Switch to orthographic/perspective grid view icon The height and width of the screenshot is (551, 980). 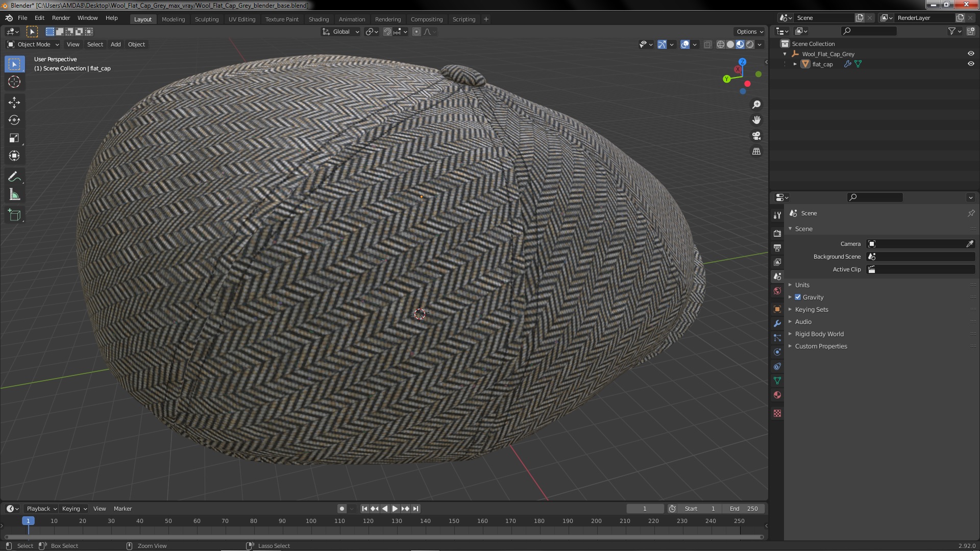[756, 152]
